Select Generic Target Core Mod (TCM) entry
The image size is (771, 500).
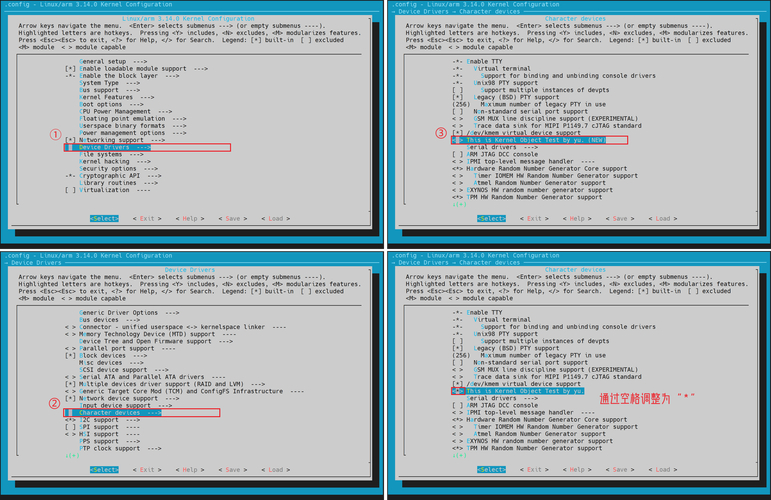coord(184,391)
